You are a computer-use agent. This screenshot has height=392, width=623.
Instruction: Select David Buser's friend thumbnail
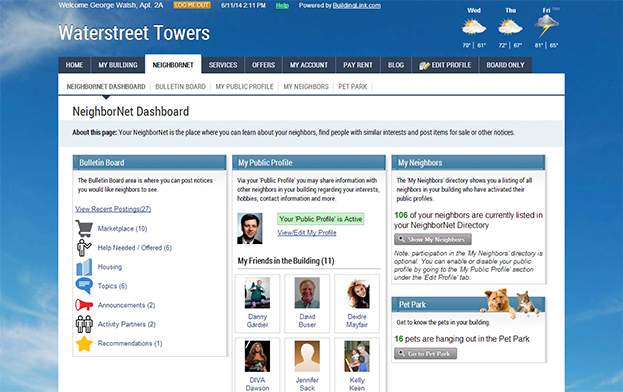(x=307, y=293)
